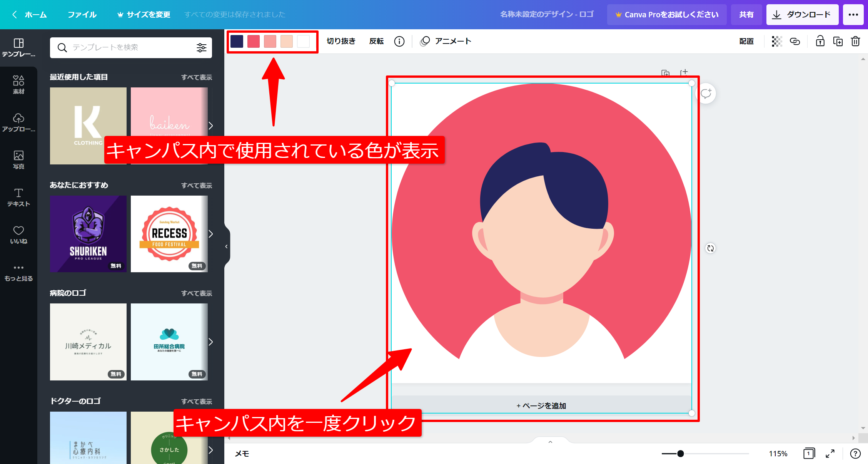Image resolution: width=868 pixels, height=464 pixels.
Task: Click Canva Proをお試しください button
Action: click(667, 15)
